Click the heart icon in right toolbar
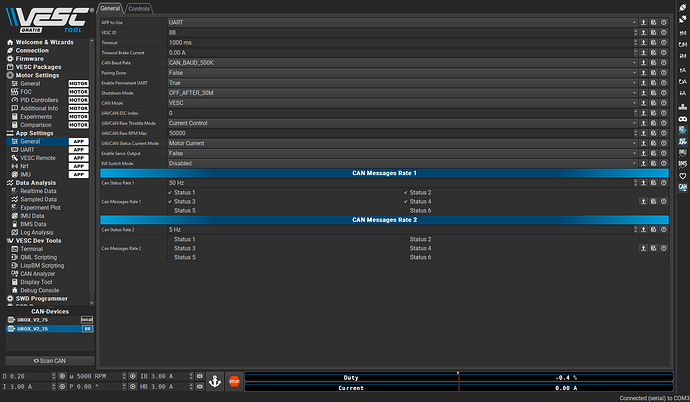690x402 pixels. point(682,174)
